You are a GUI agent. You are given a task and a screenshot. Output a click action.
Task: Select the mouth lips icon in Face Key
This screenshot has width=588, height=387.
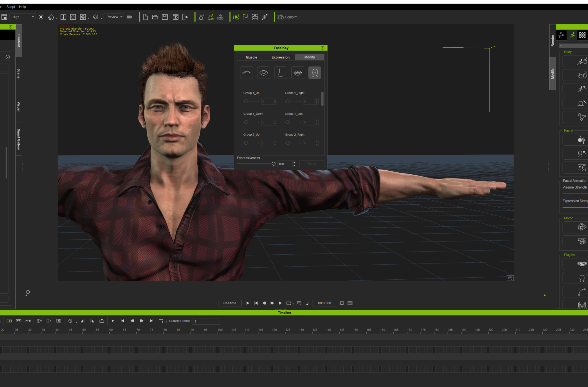click(298, 73)
